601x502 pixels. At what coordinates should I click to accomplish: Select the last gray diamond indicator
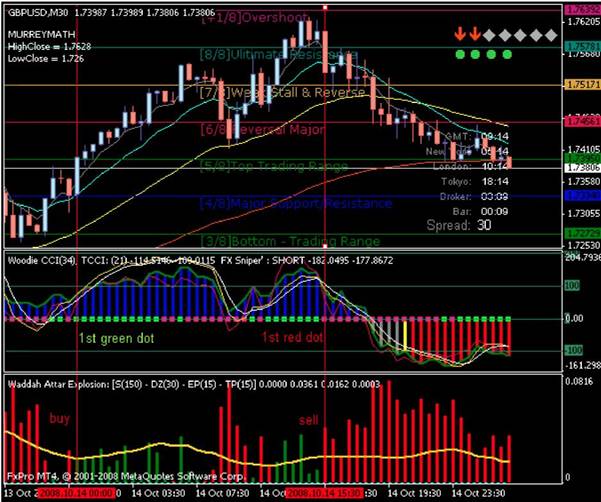pyautogui.click(x=551, y=35)
